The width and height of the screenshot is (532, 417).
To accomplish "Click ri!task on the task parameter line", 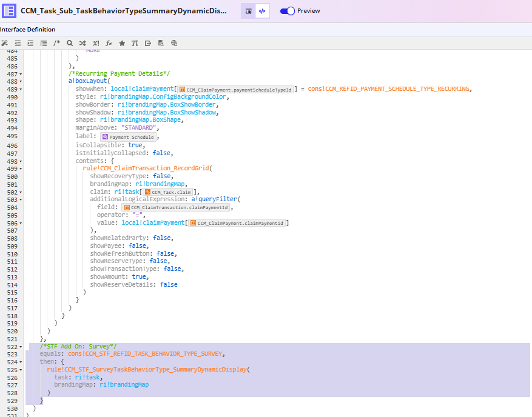I will (x=87, y=377).
